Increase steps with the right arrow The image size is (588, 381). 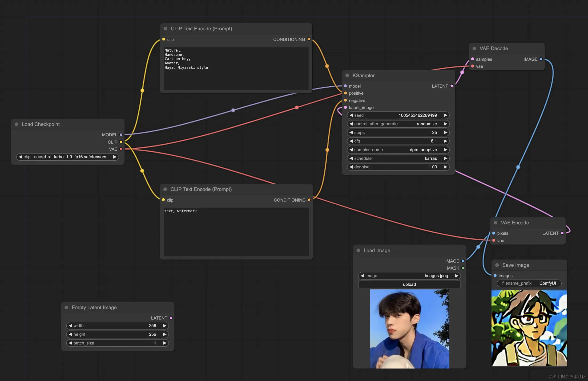click(445, 132)
